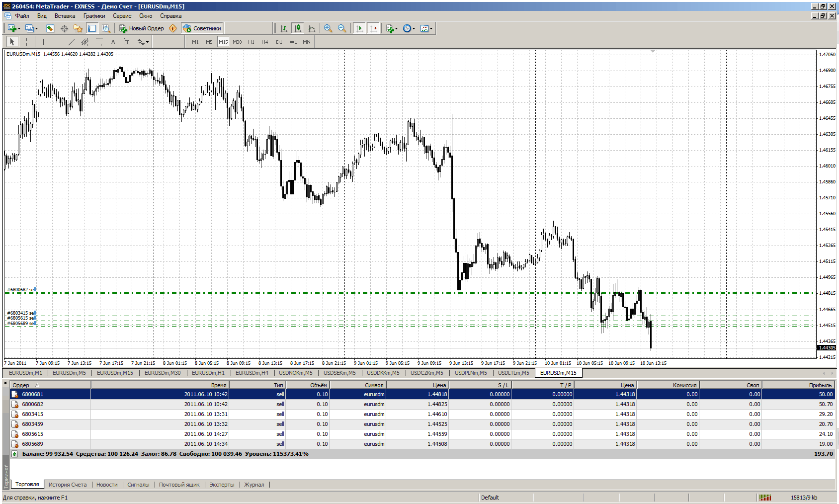This screenshot has height=504, width=839.
Task: Switch timeframe to D1
Action: click(279, 42)
